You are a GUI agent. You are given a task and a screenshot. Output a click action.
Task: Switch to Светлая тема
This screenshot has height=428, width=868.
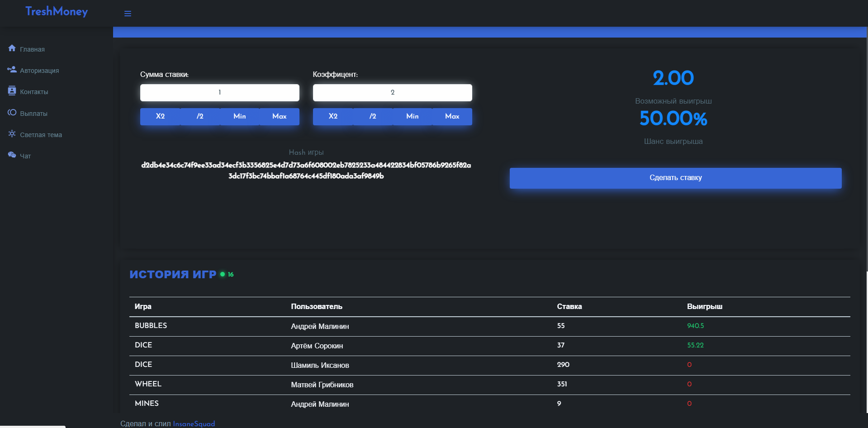[x=41, y=135]
